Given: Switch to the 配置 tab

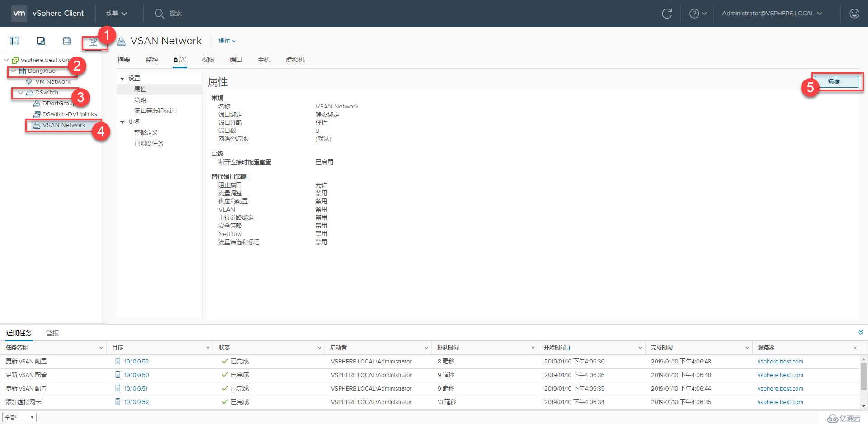Looking at the screenshot, I should point(180,60).
